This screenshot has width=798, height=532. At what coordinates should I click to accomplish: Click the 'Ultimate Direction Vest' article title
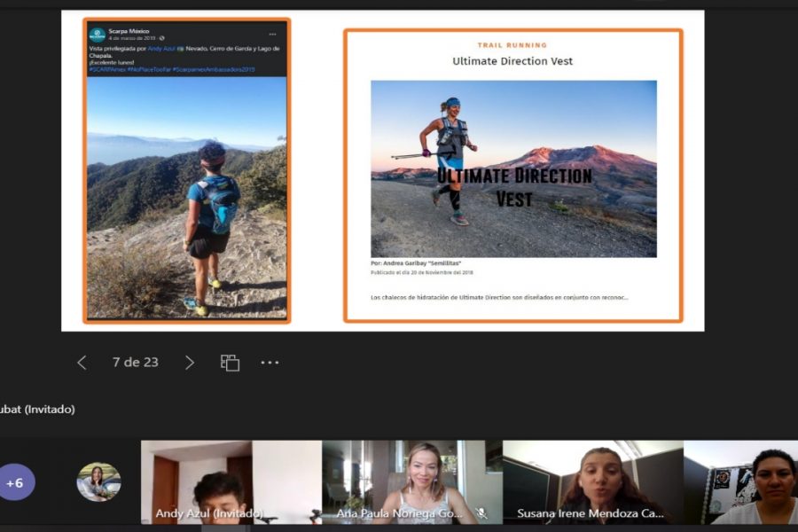click(x=512, y=61)
